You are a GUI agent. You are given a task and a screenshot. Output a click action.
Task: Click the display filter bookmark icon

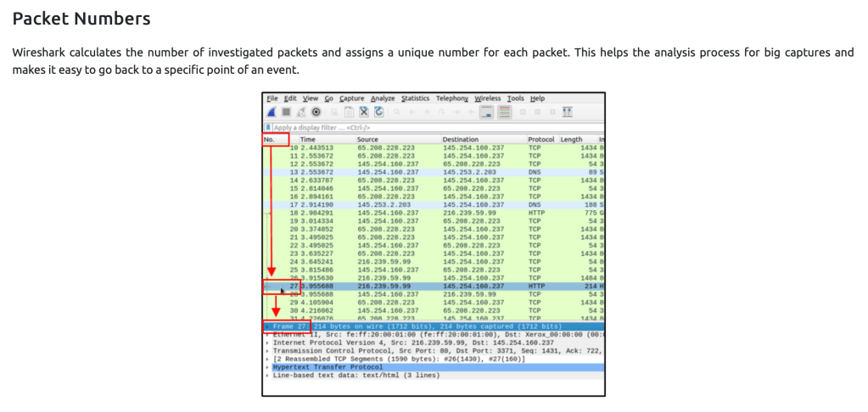coord(269,127)
